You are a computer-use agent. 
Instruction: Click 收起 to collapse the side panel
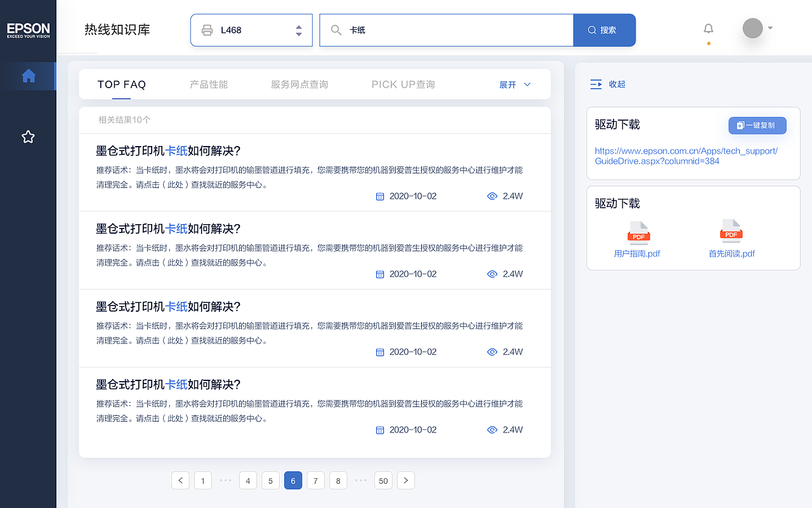(617, 84)
